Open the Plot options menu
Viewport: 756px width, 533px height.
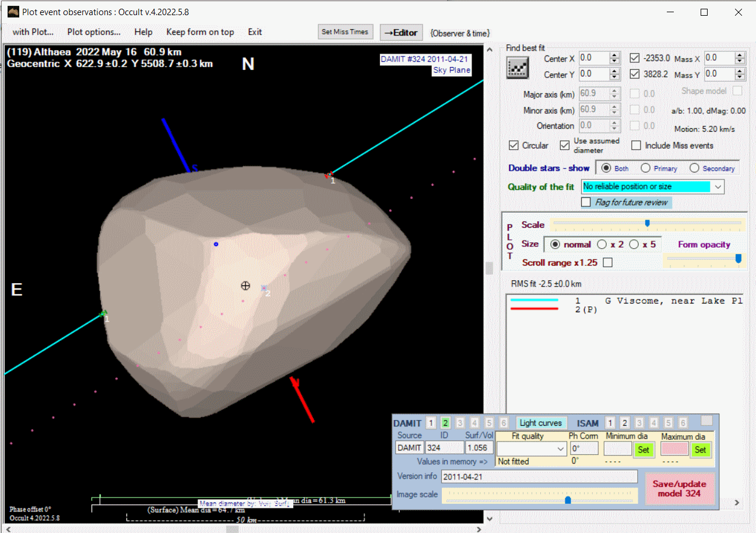coord(94,32)
